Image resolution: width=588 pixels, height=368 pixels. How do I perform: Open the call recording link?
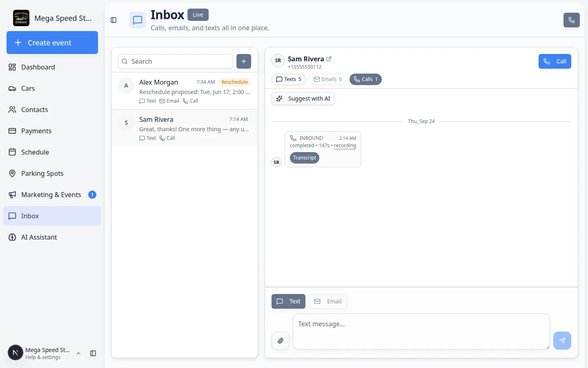(x=345, y=146)
